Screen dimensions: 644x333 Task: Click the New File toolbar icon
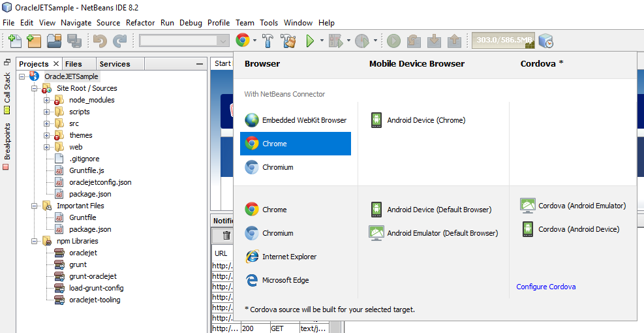coord(15,40)
